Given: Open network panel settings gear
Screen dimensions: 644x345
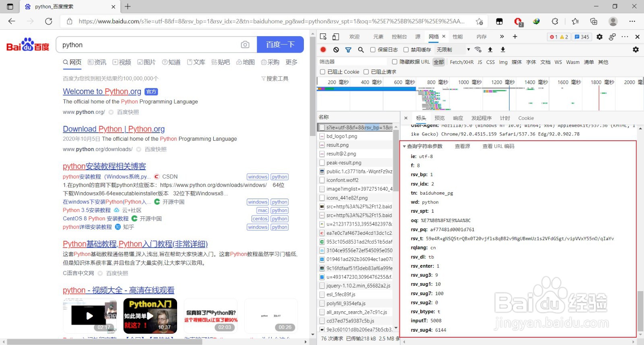Looking at the screenshot, I should point(636,49).
